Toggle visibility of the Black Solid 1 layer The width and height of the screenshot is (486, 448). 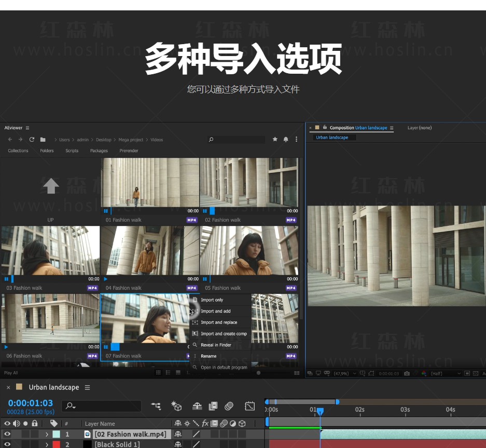click(7, 444)
